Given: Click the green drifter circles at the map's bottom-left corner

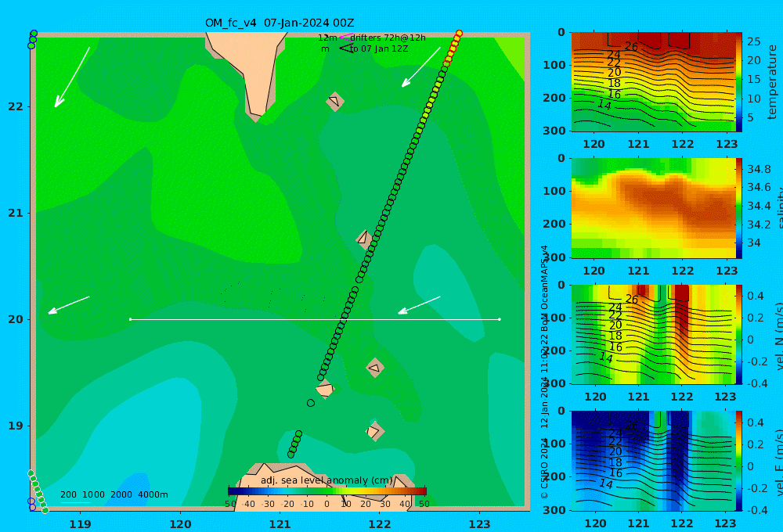Looking at the screenshot, I should (38, 491).
